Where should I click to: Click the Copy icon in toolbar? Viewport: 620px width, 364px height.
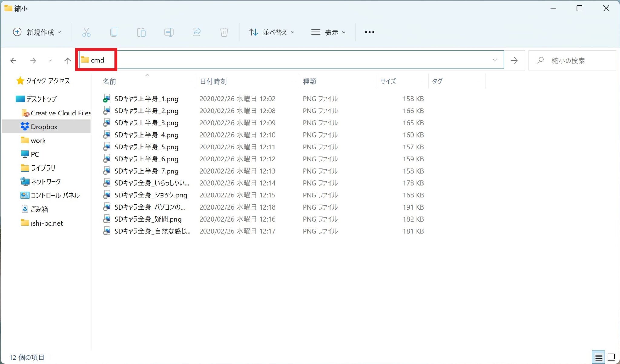(x=114, y=32)
